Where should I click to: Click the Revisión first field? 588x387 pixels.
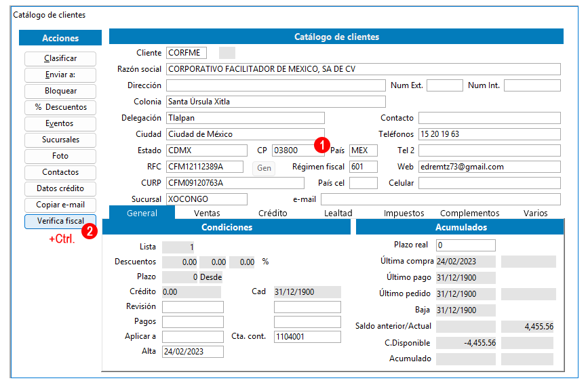193,307
